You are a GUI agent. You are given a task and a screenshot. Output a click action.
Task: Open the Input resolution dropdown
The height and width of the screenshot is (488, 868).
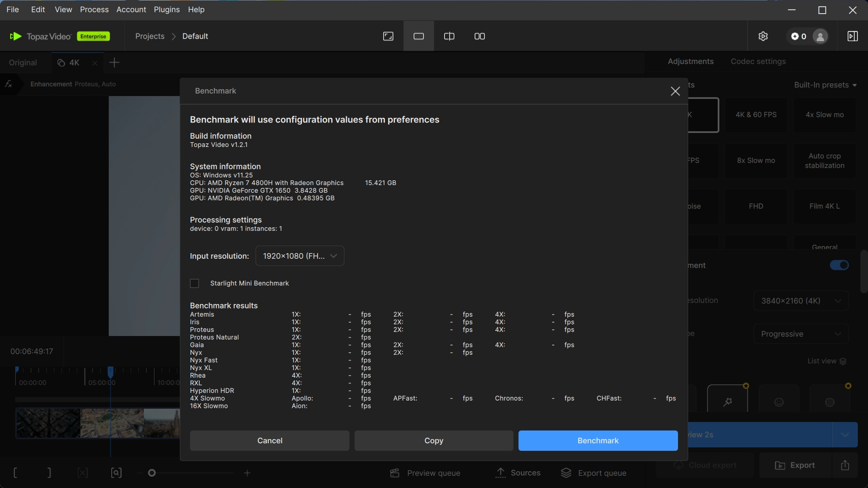[x=299, y=256]
